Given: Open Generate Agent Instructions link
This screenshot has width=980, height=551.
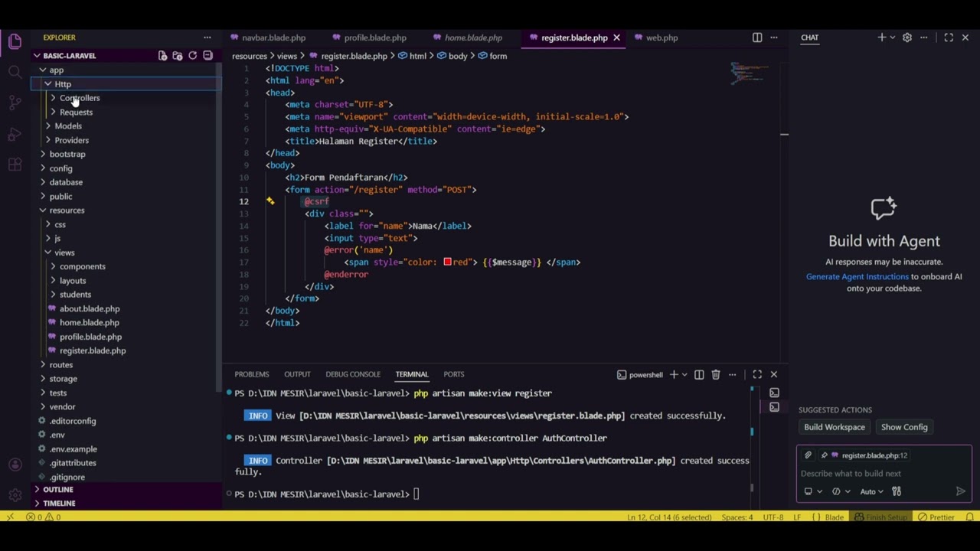Looking at the screenshot, I should (x=857, y=276).
